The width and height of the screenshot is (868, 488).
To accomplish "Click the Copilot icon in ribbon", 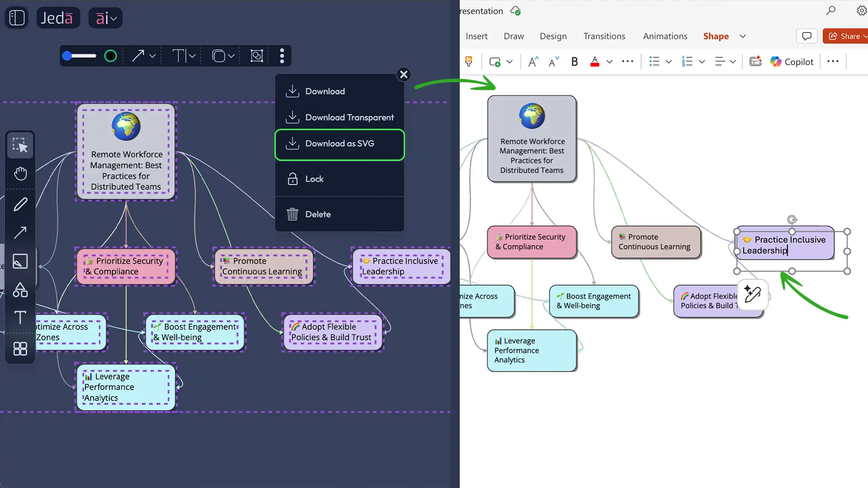I will 792,62.
